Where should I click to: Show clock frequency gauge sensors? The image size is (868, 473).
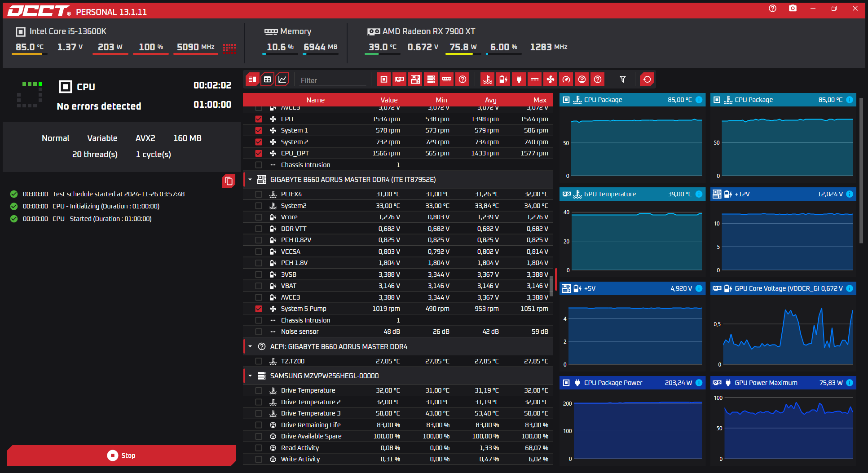566,80
